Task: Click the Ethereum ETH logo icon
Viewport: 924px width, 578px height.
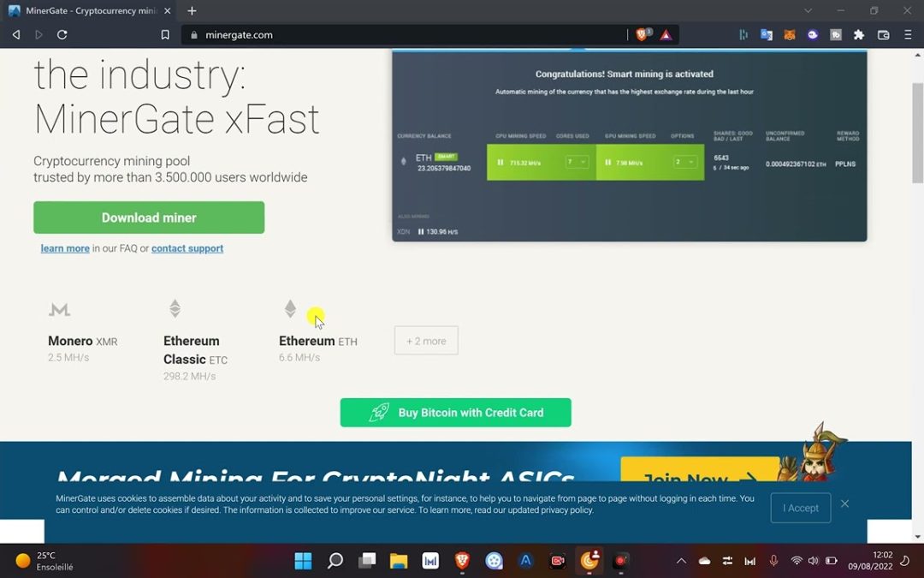Action: click(290, 308)
